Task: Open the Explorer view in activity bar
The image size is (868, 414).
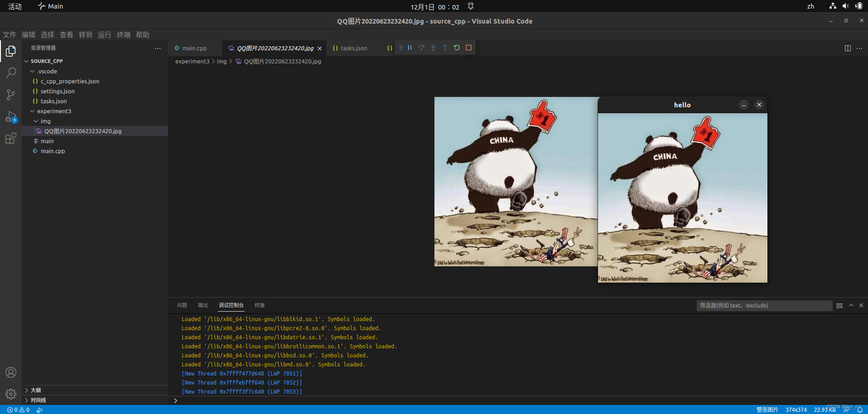Action: tap(11, 51)
